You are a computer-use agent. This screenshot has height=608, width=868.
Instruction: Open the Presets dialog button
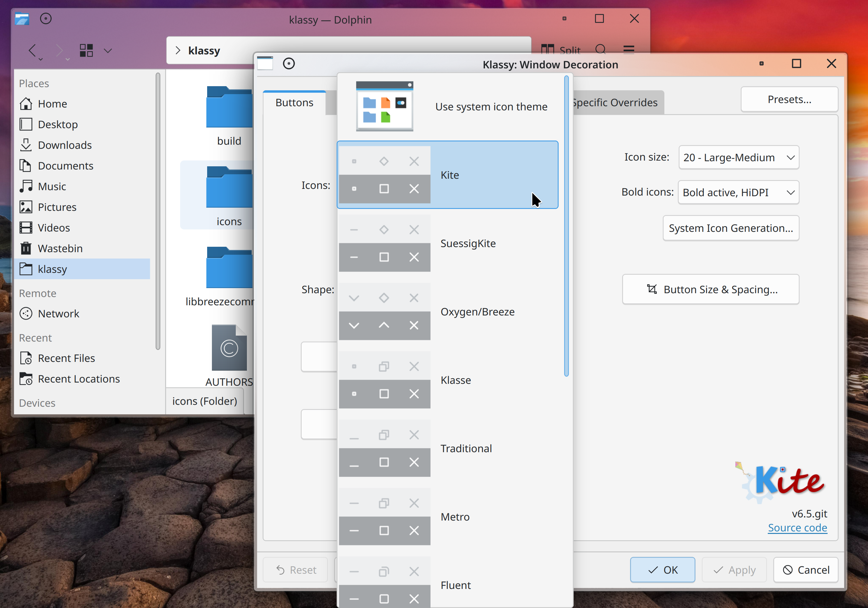[789, 100]
